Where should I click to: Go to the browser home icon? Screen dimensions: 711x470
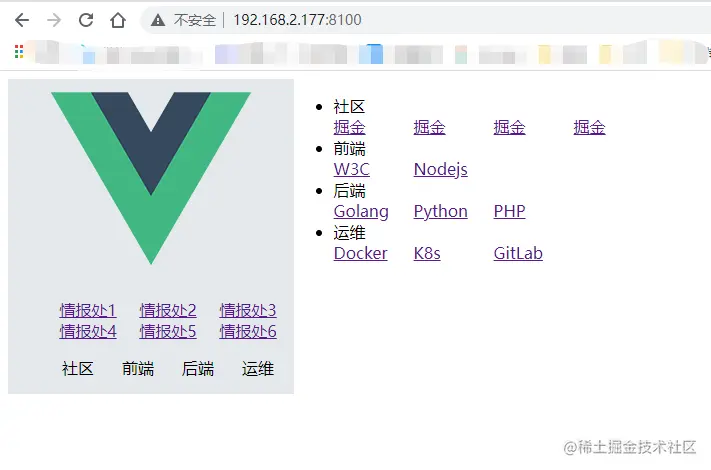click(x=118, y=20)
